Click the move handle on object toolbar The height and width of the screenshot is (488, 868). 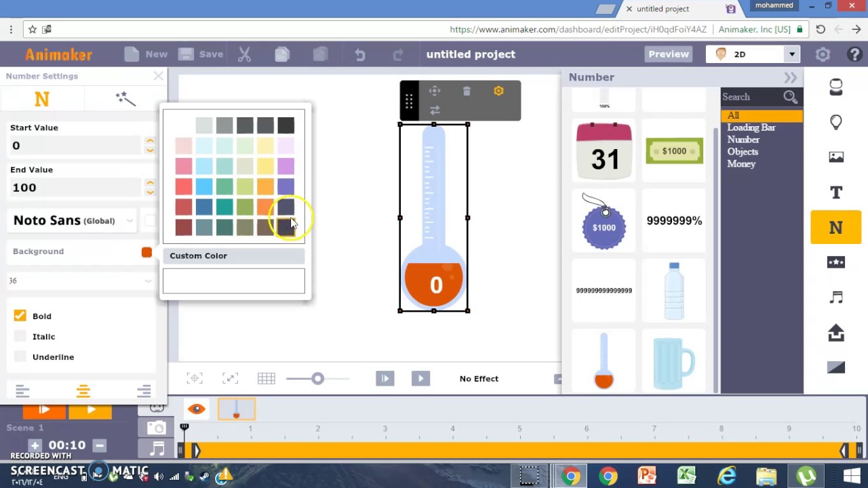tap(435, 91)
